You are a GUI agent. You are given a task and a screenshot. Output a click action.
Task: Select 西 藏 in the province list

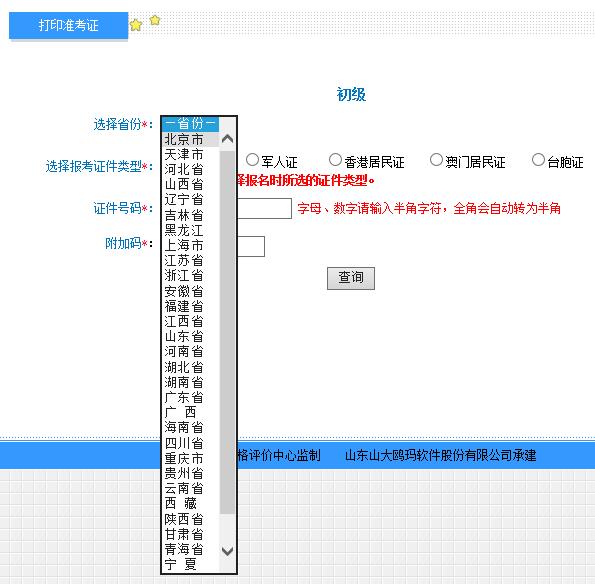click(191, 504)
